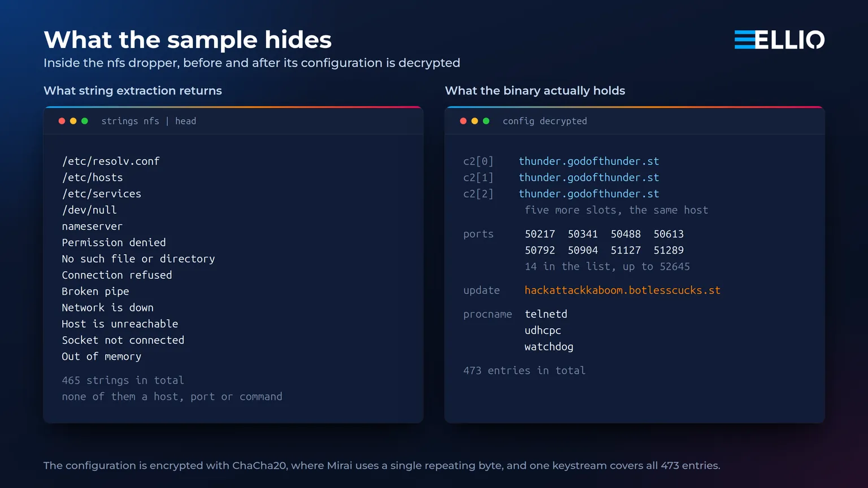Click the 'Out of memory' line

(x=102, y=356)
